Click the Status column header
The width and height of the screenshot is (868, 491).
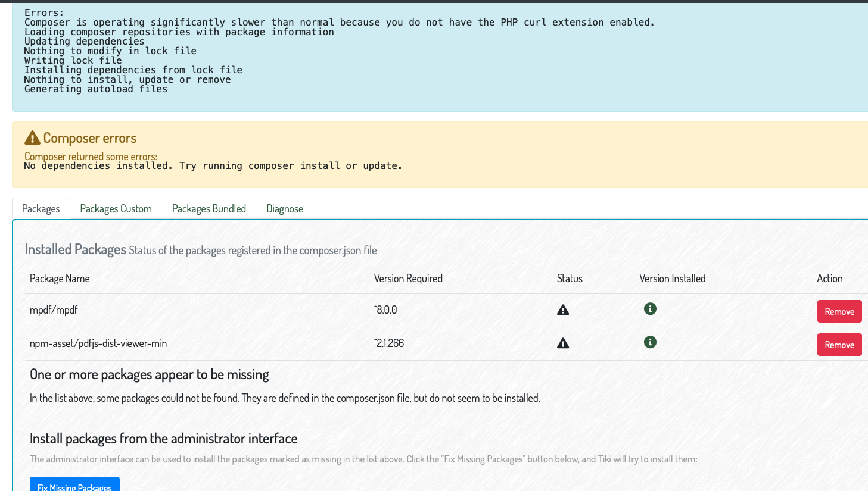click(x=570, y=279)
